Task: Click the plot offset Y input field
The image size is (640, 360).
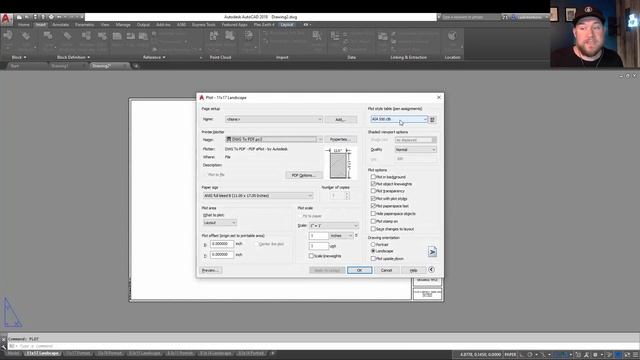Action: pos(222,254)
